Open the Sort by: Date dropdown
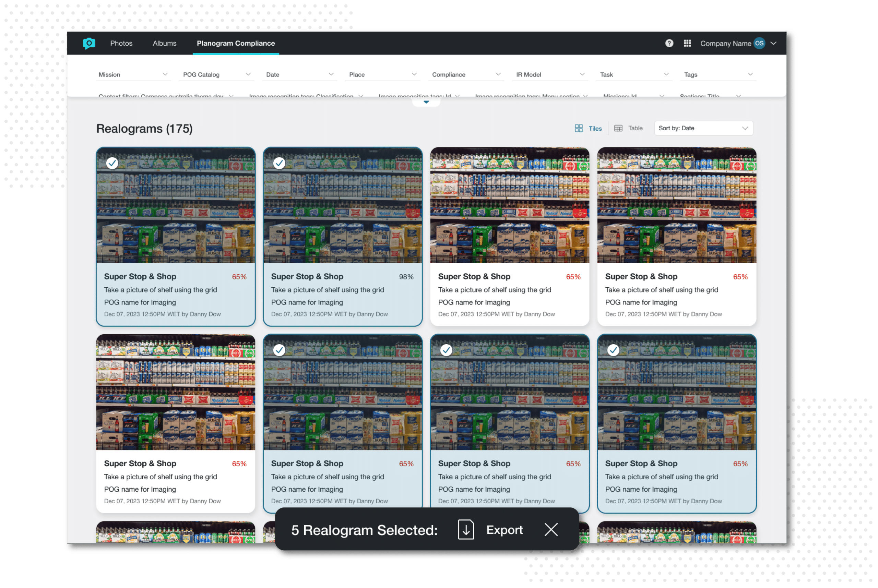This screenshot has width=878, height=588. 703,128
